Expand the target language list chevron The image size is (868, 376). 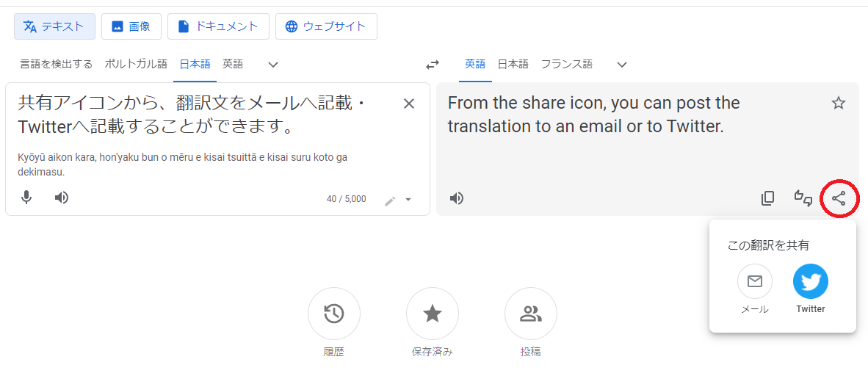pos(622,65)
